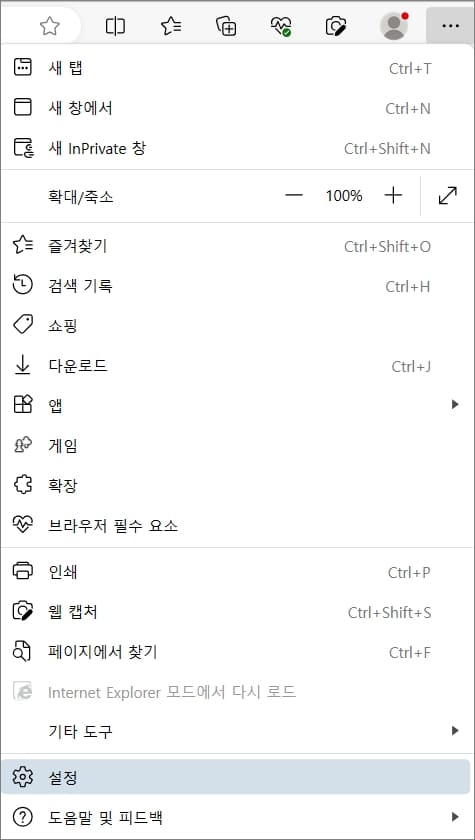Open 확장 extensions entry
475x840 pixels.
(x=236, y=485)
